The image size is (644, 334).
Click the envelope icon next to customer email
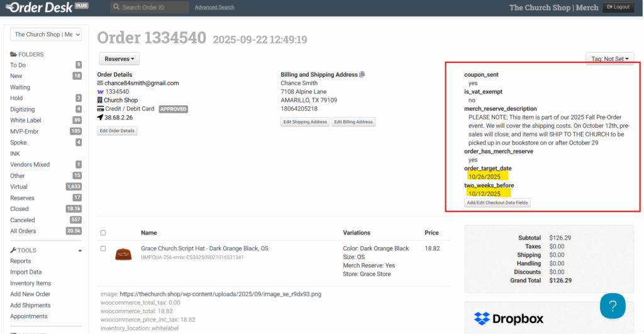coord(100,83)
